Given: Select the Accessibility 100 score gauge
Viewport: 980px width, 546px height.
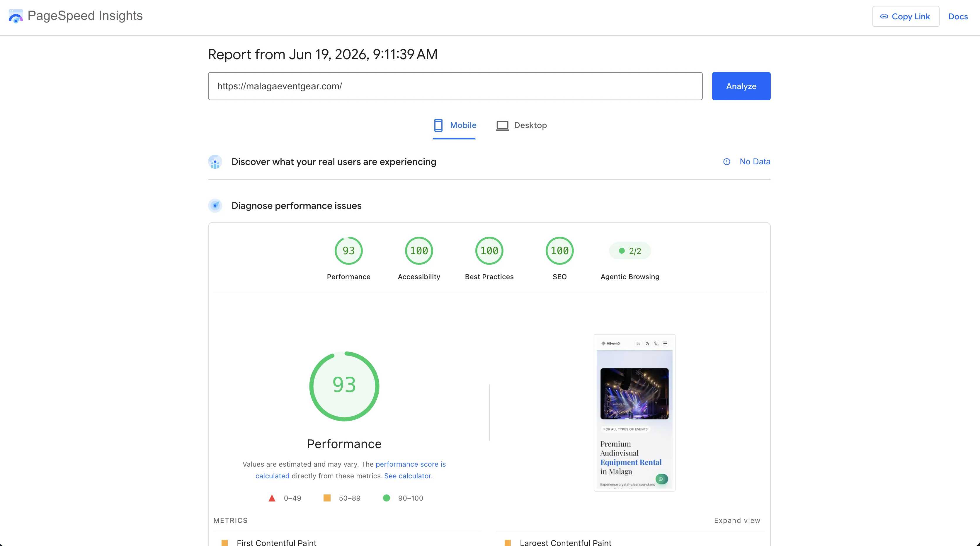Looking at the screenshot, I should pyautogui.click(x=419, y=251).
